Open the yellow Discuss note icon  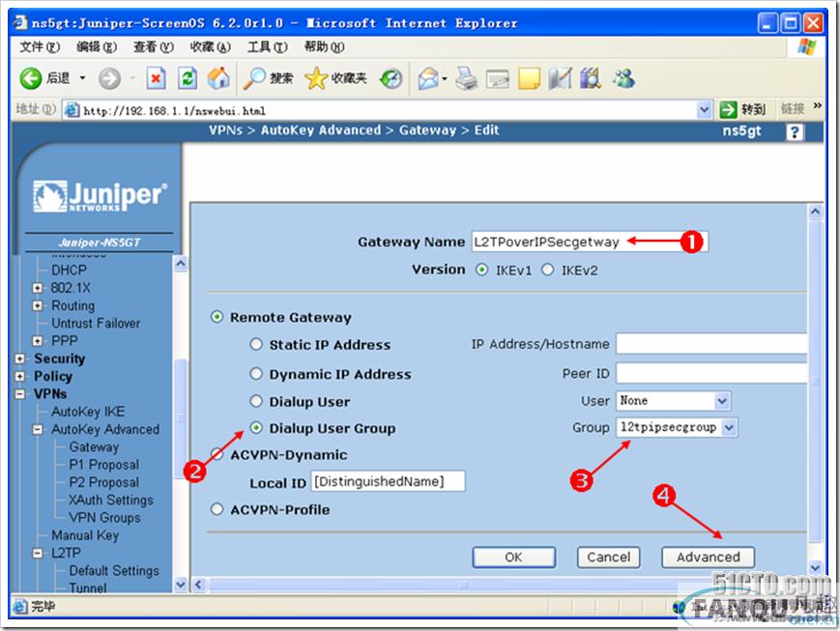click(x=530, y=78)
